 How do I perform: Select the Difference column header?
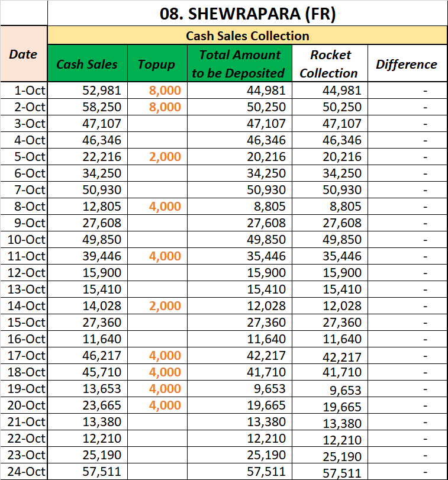407,64
